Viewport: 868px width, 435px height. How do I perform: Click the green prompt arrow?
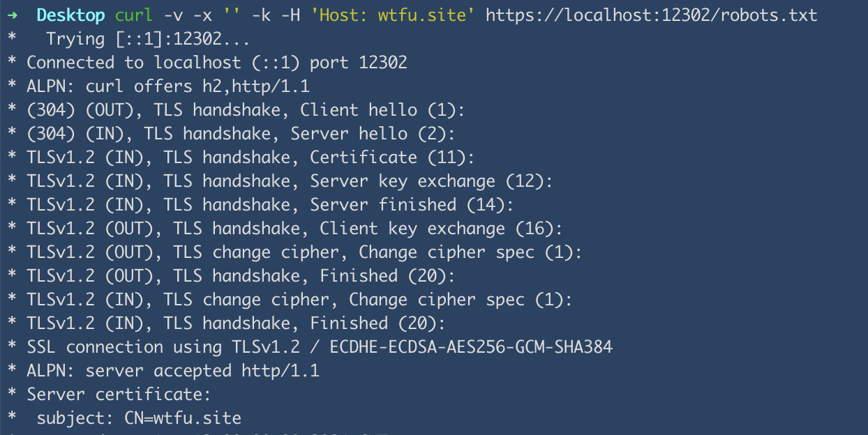[x=12, y=15]
